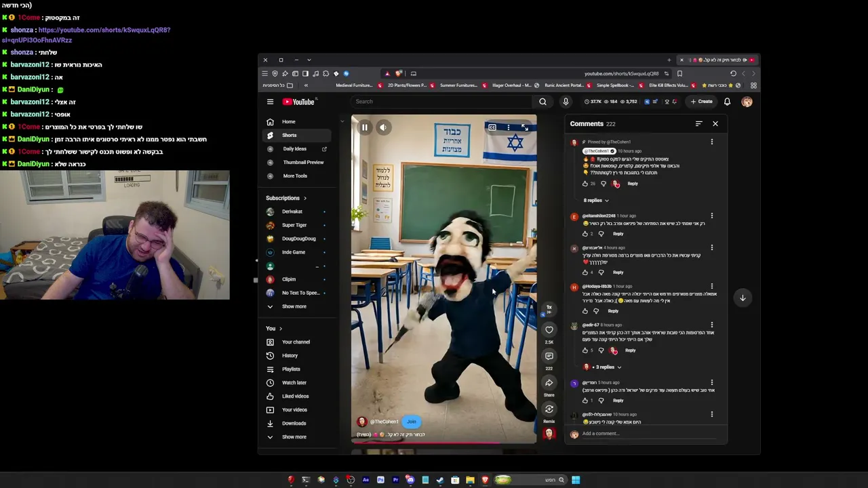Expand the 8 replies thread
The height and width of the screenshot is (488, 868).
tap(596, 201)
